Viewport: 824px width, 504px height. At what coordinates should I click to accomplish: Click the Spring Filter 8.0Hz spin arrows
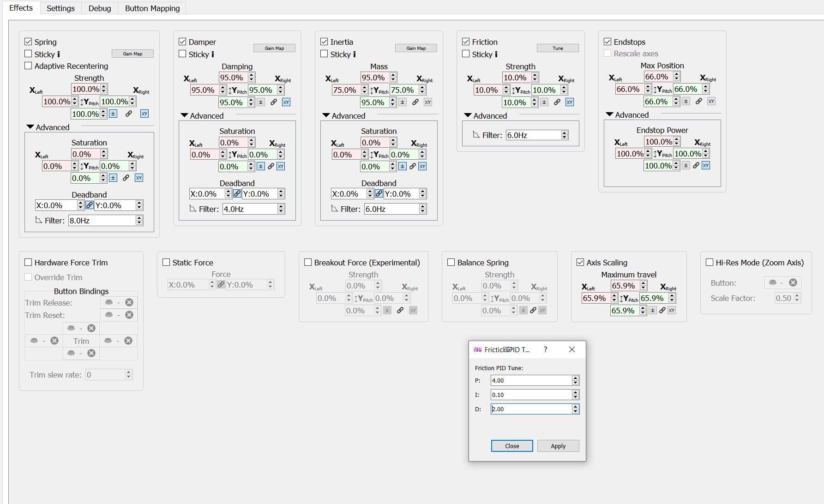[139, 220]
